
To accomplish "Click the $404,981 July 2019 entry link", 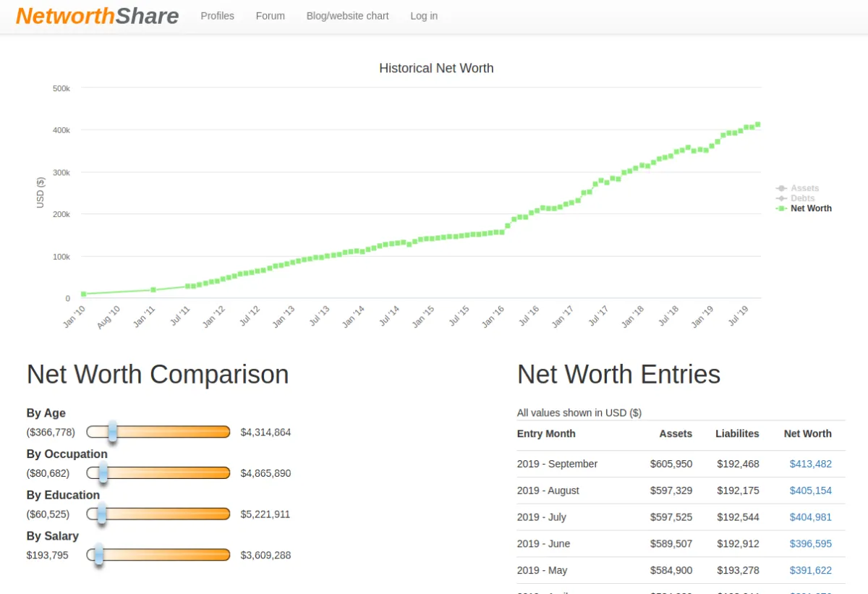I will pyautogui.click(x=811, y=517).
